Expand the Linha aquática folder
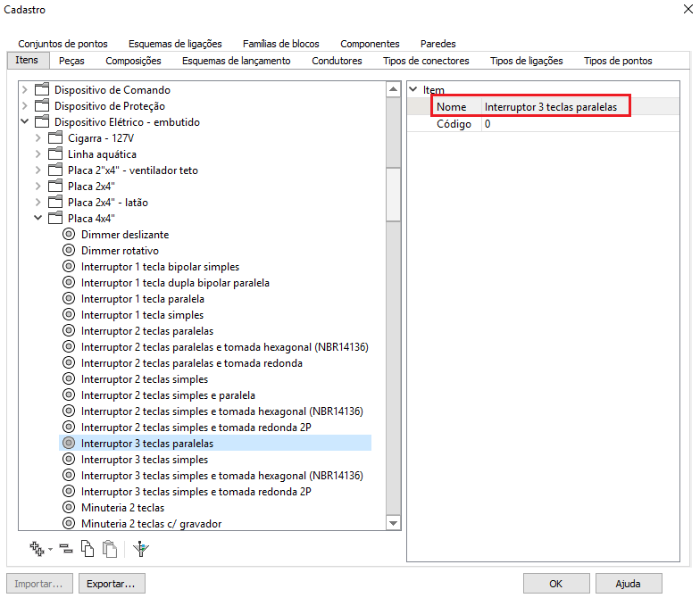The image size is (700, 598). [x=37, y=154]
